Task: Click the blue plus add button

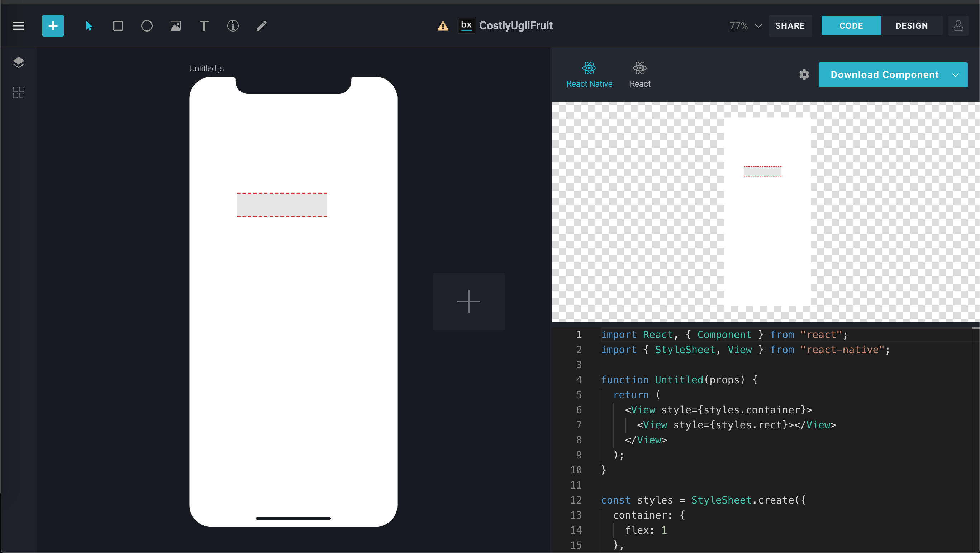Action: pos(53,26)
